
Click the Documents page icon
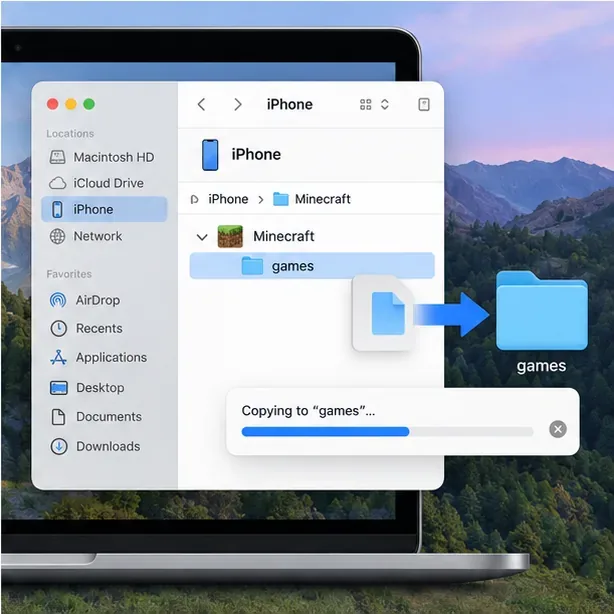coord(58,417)
